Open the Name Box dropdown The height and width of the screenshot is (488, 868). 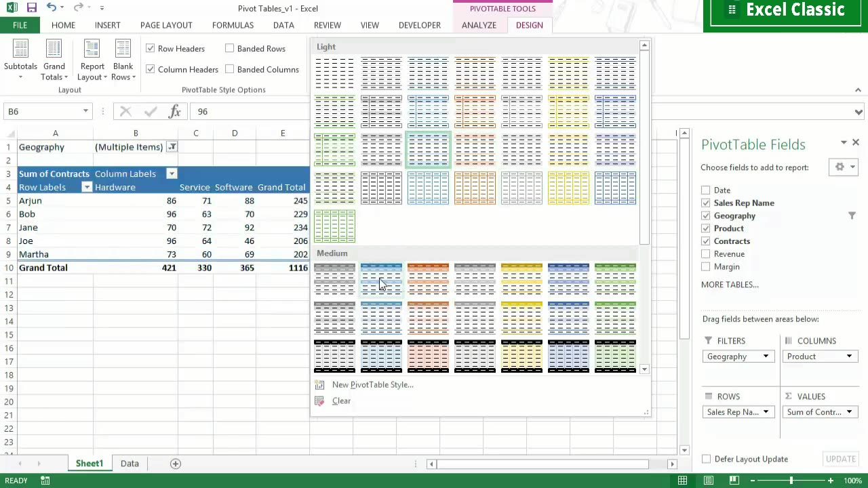click(85, 111)
